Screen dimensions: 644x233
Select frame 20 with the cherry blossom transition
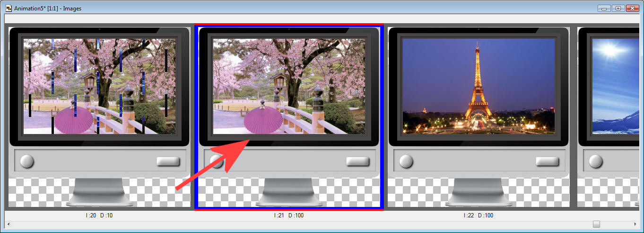tap(99, 117)
